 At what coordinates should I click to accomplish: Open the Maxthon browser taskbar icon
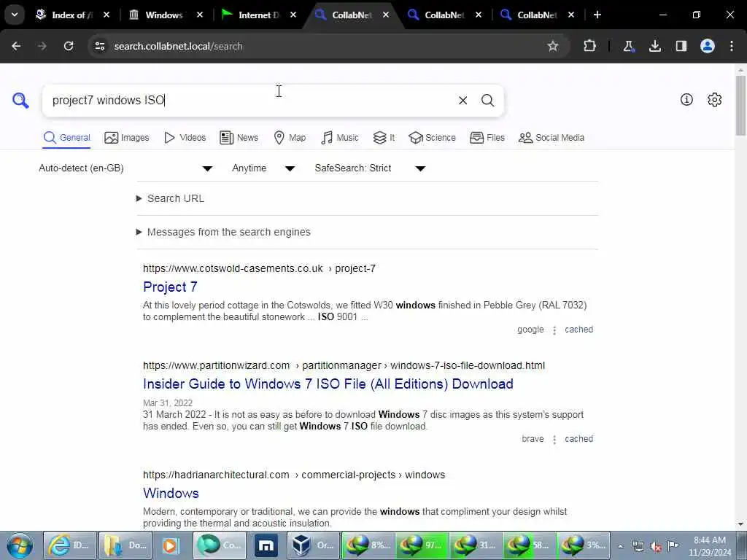pos(266,545)
